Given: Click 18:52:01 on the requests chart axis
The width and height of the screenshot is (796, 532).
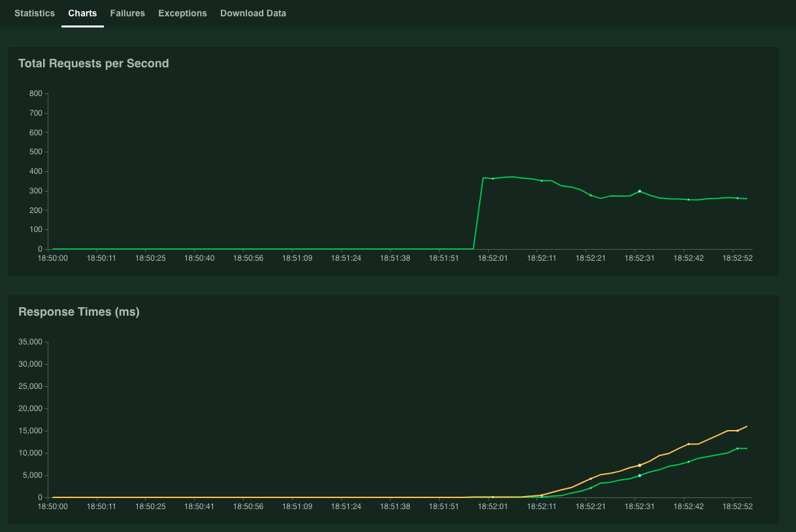Looking at the screenshot, I should (x=493, y=258).
